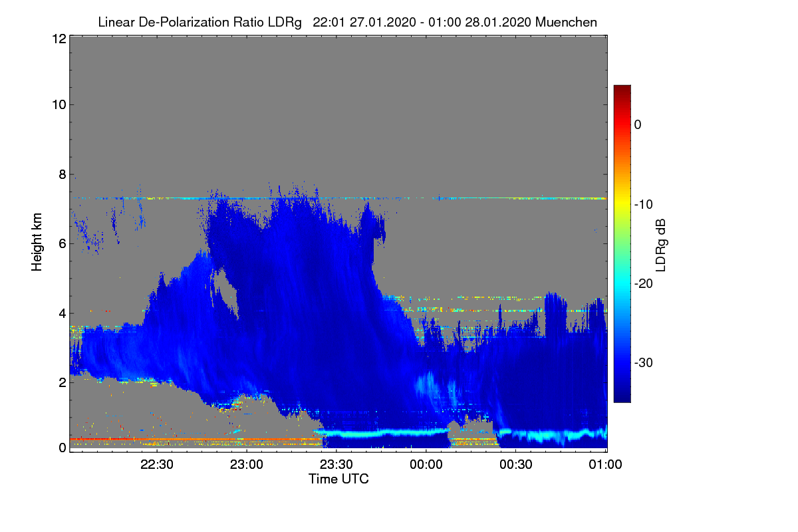Click the colorbar value label 0
This screenshot has height=532, width=798.
coord(637,124)
